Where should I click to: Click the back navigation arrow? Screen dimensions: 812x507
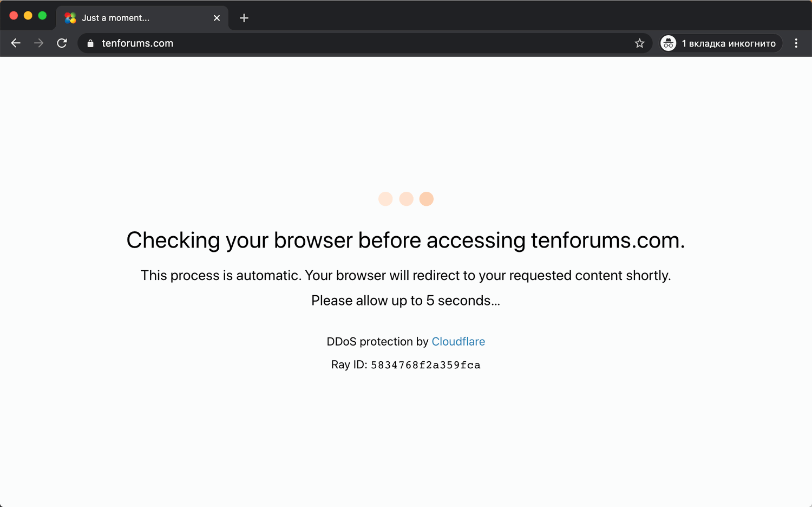16,43
